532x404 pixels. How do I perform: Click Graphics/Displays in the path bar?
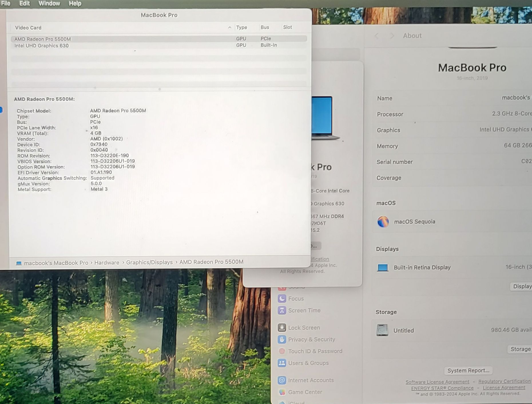tap(149, 262)
